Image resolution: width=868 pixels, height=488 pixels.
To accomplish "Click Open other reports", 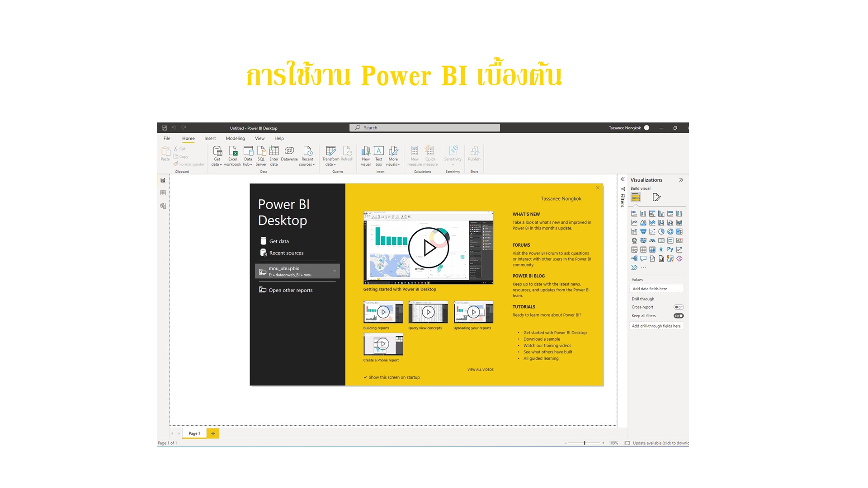I will (286, 290).
